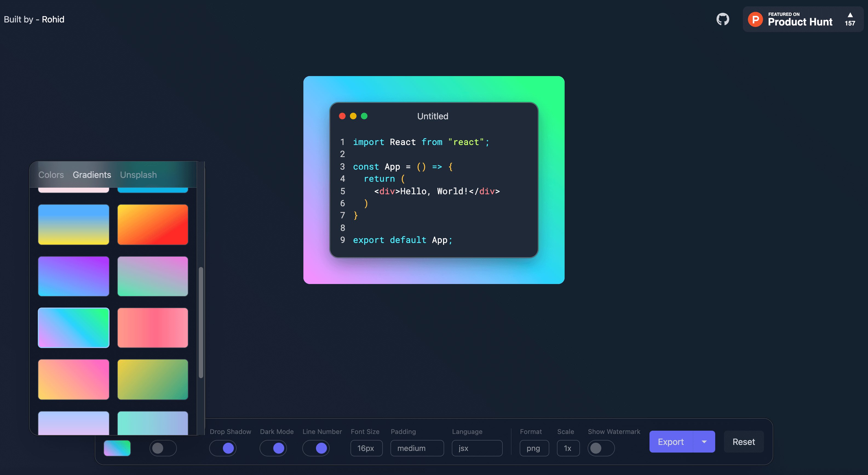Screen dimensions: 868x475
Task: Select the lavender gradient swatch at bottom
Action: pyautogui.click(x=73, y=423)
